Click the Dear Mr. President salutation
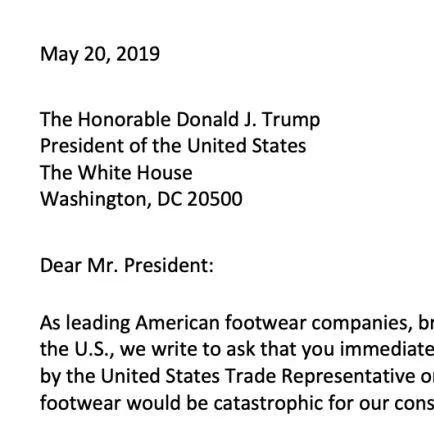 coord(127,266)
